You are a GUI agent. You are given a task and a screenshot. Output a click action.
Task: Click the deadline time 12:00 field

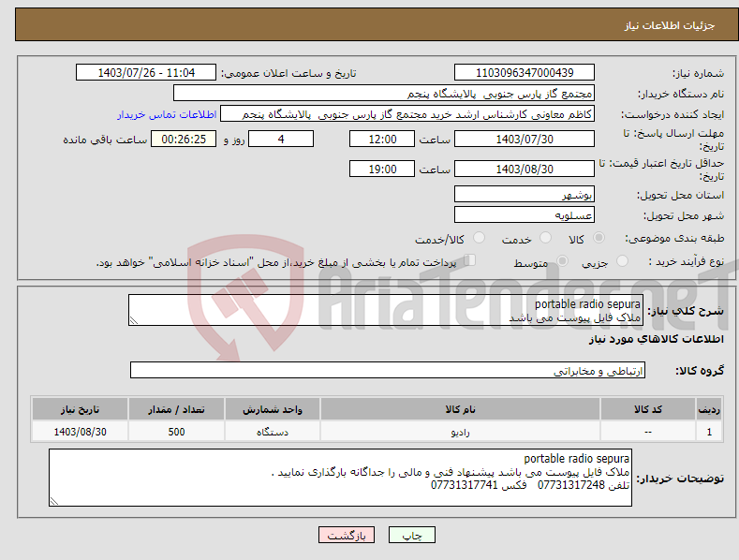point(382,139)
